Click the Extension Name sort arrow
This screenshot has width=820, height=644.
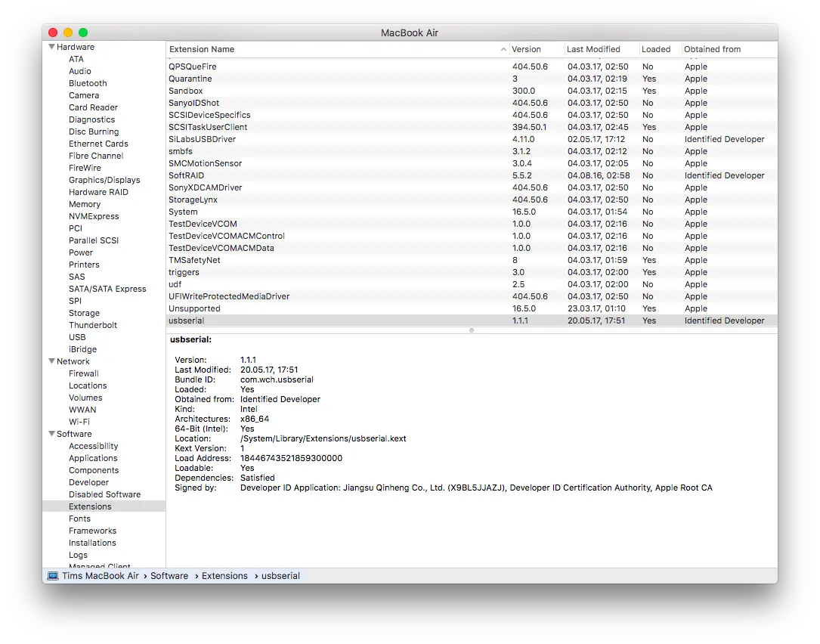(x=503, y=49)
